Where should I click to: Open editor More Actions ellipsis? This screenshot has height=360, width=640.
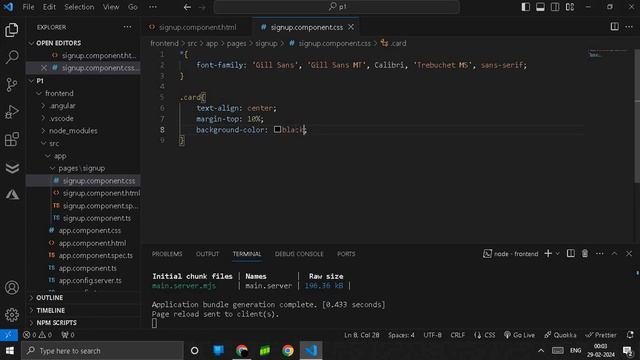point(629,27)
